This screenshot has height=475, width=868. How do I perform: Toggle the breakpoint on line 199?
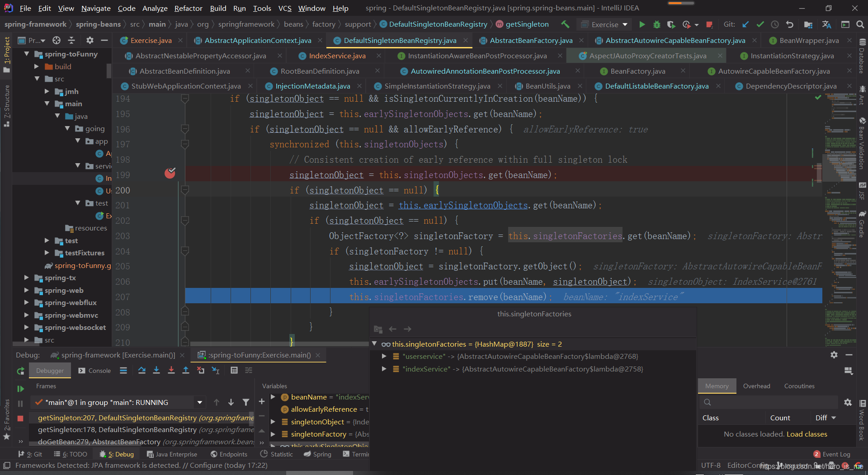[x=170, y=173]
